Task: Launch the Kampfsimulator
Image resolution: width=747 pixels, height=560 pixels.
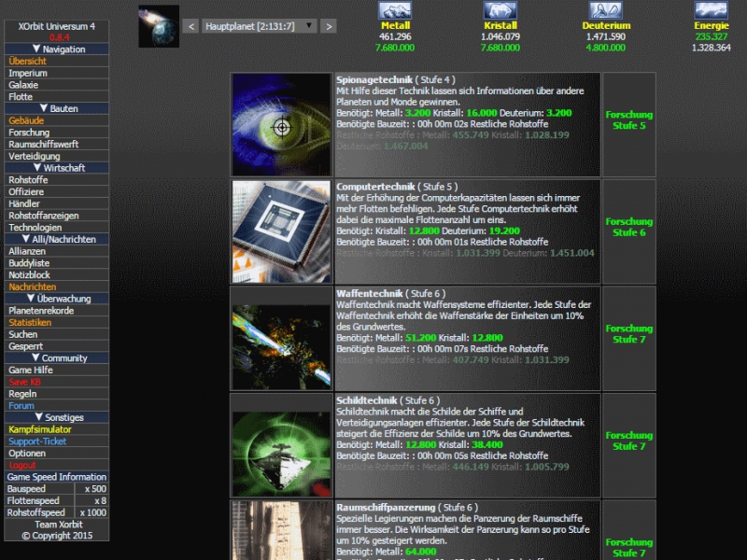Action: pyautogui.click(x=40, y=429)
